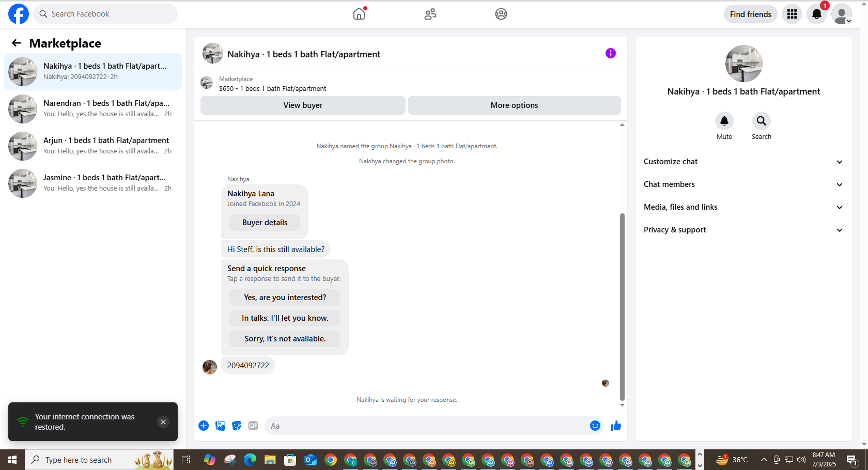The image size is (868, 470).
Task: Click the View buyer button
Action: [303, 105]
